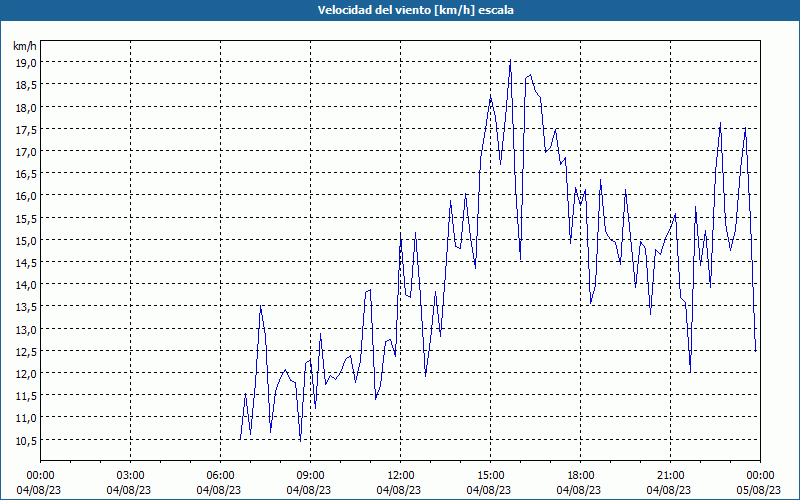Click the 14,5 y-axis value
800x500 pixels.
point(26,263)
